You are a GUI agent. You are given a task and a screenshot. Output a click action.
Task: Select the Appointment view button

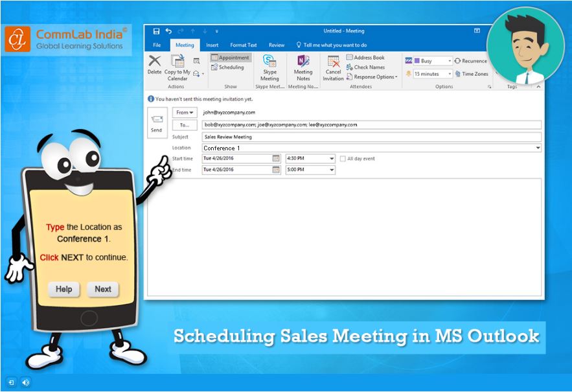(231, 57)
